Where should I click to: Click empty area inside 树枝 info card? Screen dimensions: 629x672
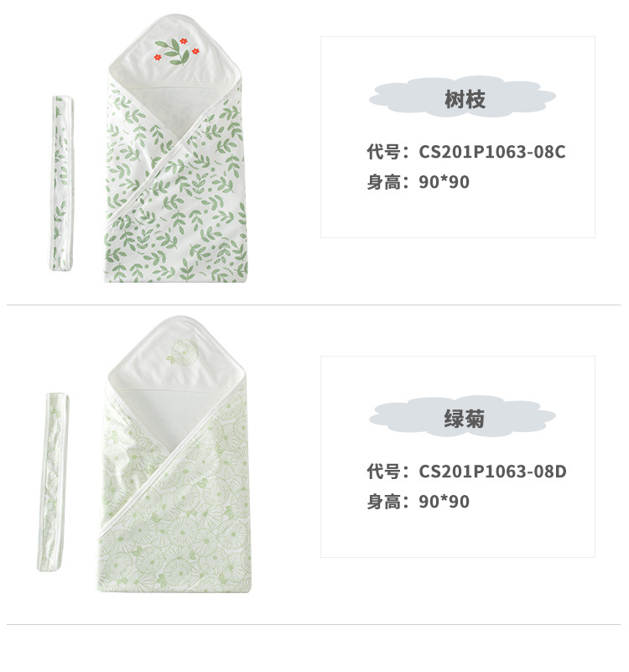pos(458,214)
